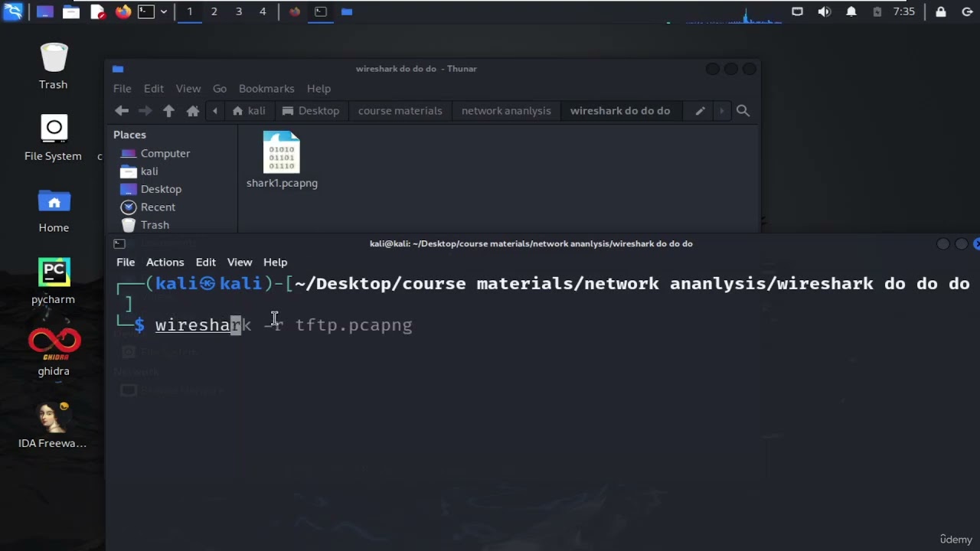The image size is (980, 551).
Task: Launch the file manager from the top panel
Action: (x=71, y=11)
